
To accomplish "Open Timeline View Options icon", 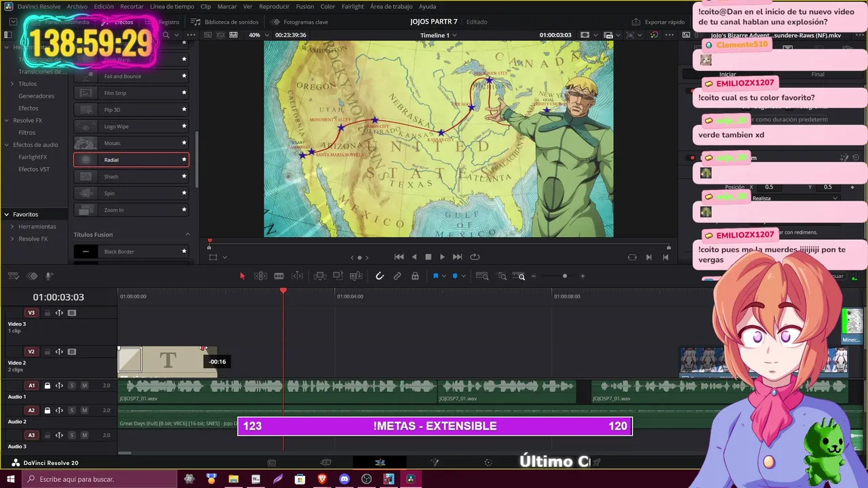I will point(13,276).
